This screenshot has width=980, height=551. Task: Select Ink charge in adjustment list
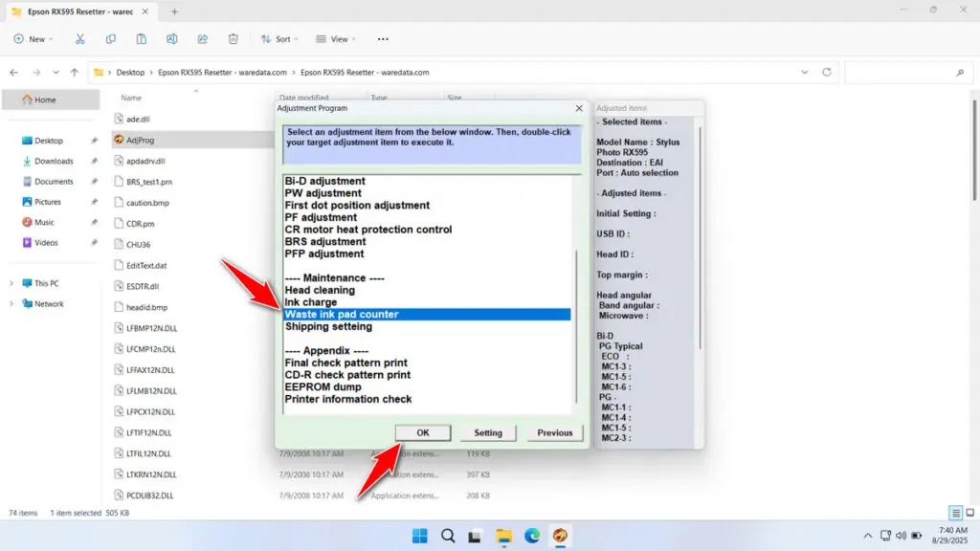coord(311,302)
